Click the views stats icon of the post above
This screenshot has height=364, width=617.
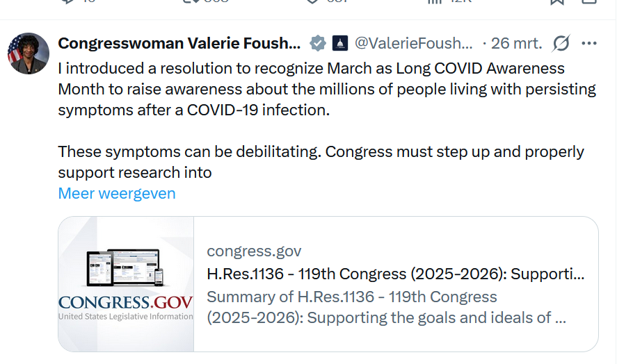click(x=435, y=2)
